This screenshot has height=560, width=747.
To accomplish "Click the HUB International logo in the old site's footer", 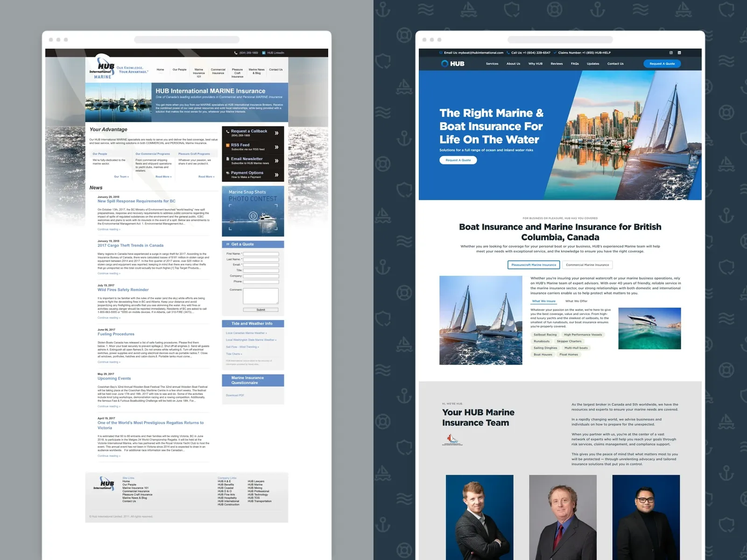I will [104, 483].
